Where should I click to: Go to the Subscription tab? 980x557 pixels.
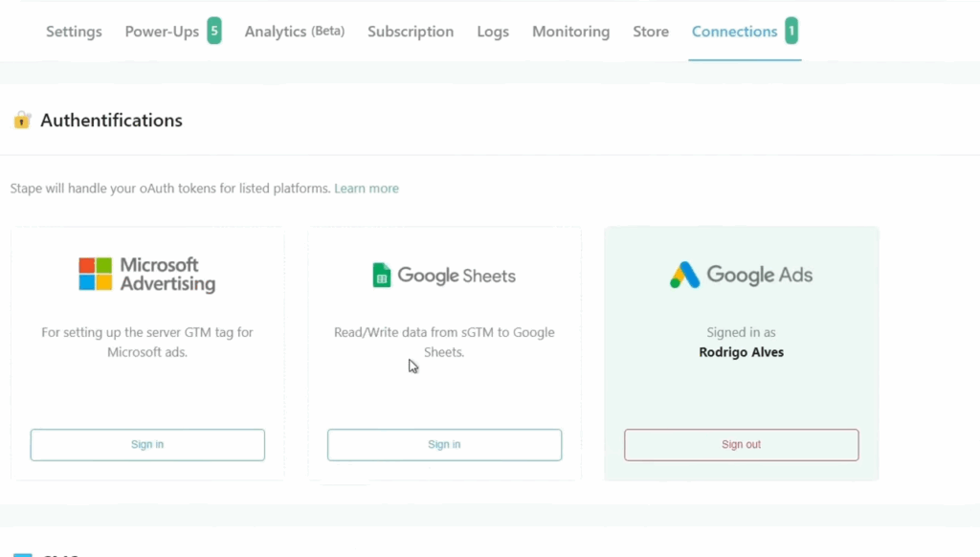[411, 32]
